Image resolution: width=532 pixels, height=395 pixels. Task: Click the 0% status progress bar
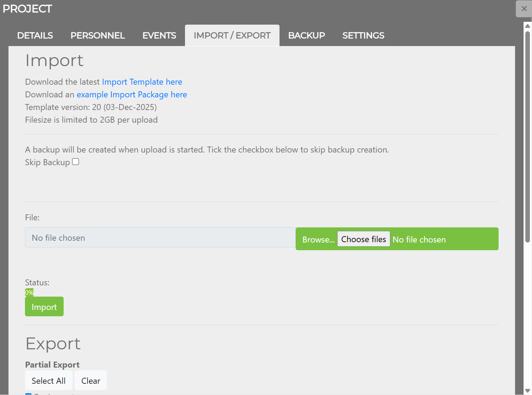[29, 292]
